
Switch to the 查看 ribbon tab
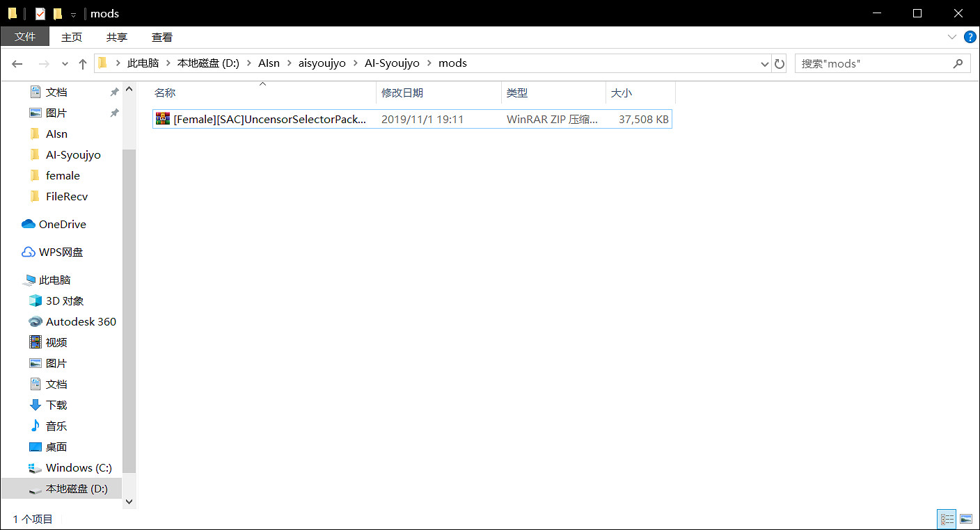162,37
